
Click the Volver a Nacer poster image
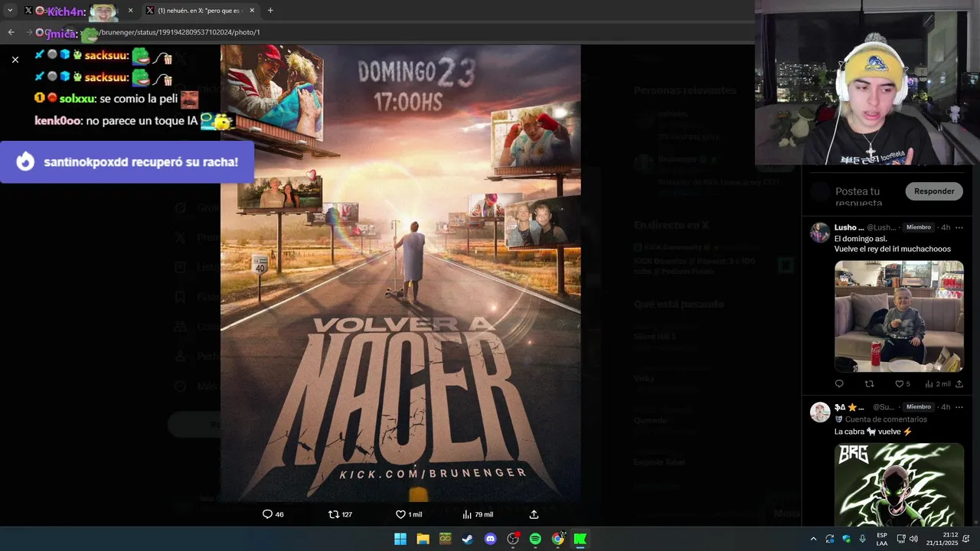tap(400, 273)
